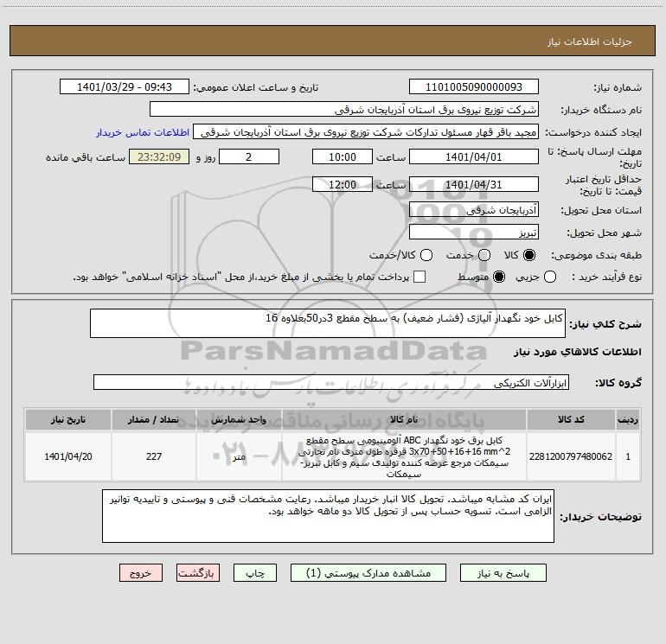This screenshot has width=666, height=644.
Task: Click quantity cell 227
Action: click(154, 456)
